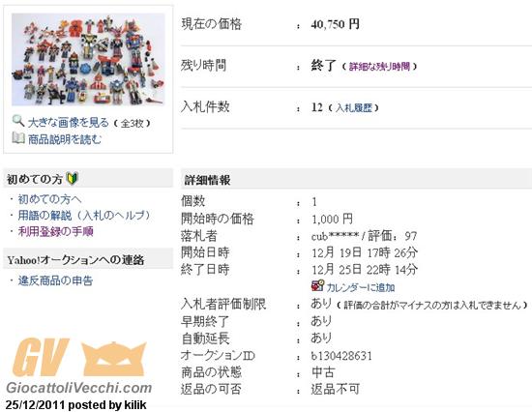Click the GiocattoliVecchi.com watermark text
532x412 pixels.
coord(78,388)
